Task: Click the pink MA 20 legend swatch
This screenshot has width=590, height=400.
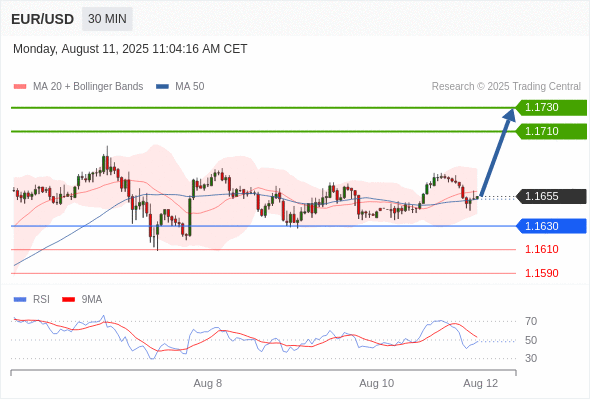Action: pos(20,87)
